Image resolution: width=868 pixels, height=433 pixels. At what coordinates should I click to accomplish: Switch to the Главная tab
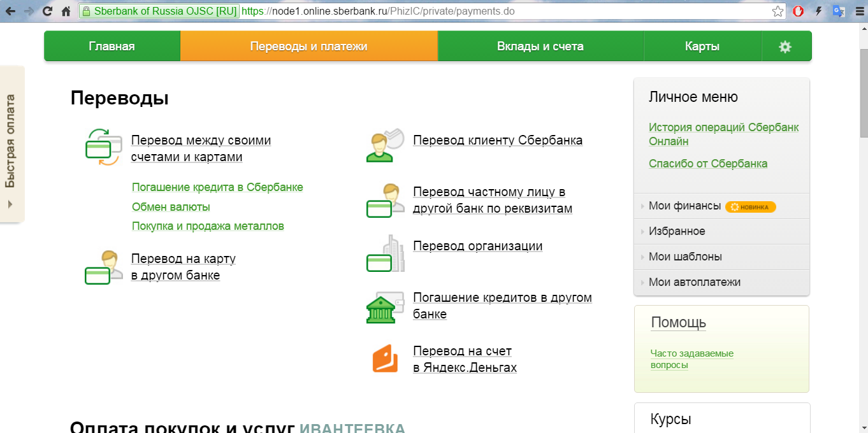coord(112,46)
